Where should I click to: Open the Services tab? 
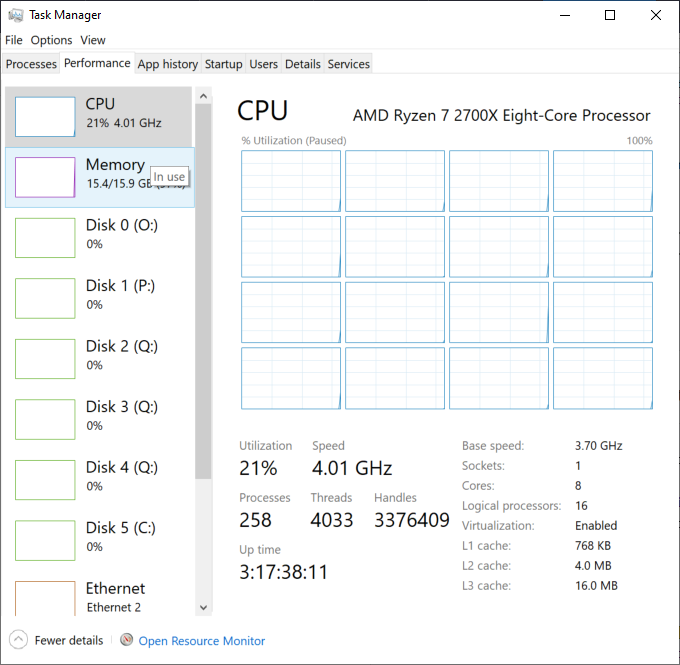click(x=349, y=64)
